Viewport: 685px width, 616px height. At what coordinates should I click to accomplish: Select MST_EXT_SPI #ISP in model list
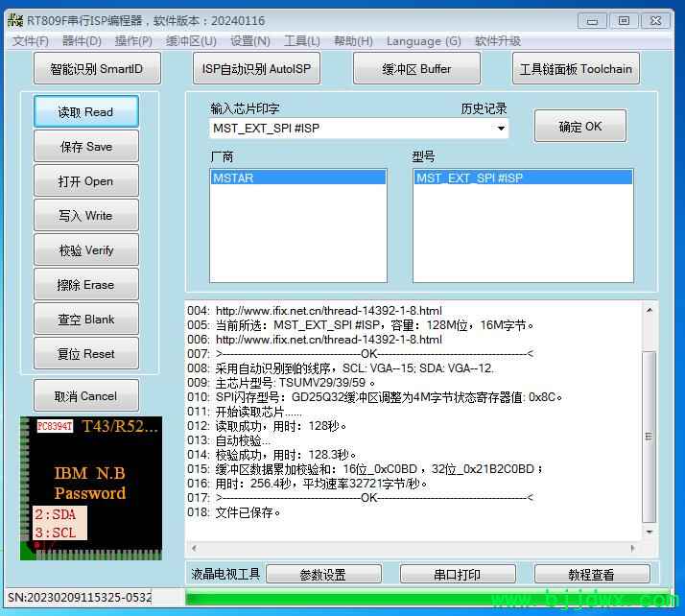[x=523, y=178]
